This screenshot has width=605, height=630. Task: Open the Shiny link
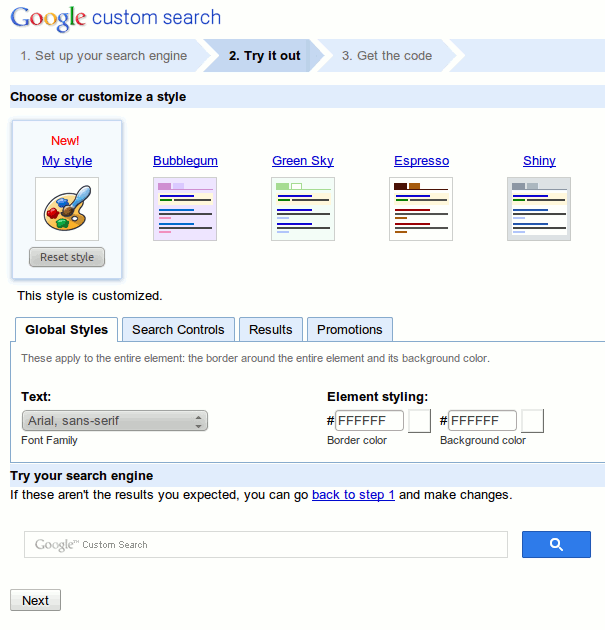tap(540, 161)
